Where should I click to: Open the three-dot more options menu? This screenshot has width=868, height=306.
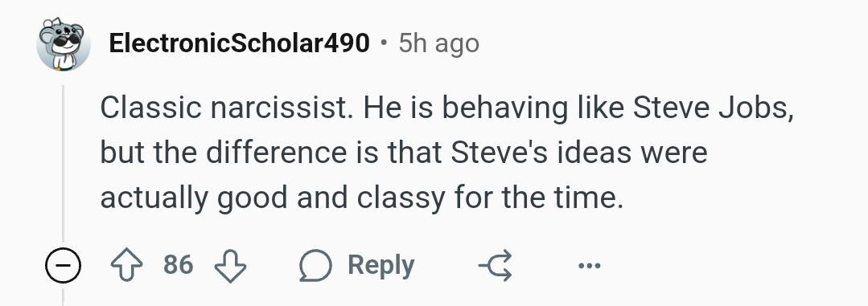coord(589,266)
